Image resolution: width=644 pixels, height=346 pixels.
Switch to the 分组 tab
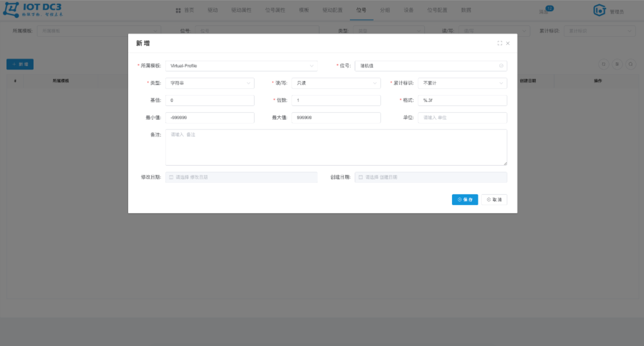coord(385,10)
